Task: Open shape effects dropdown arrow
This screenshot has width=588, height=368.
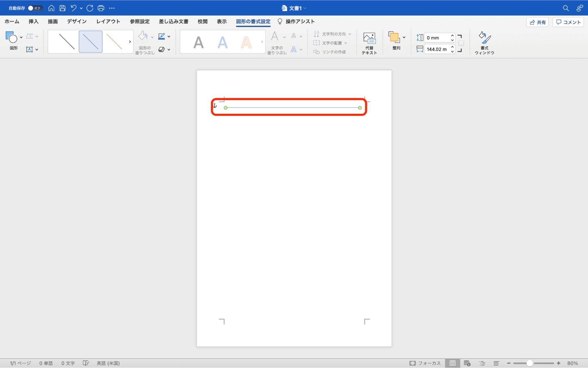Action: (x=169, y=49)
